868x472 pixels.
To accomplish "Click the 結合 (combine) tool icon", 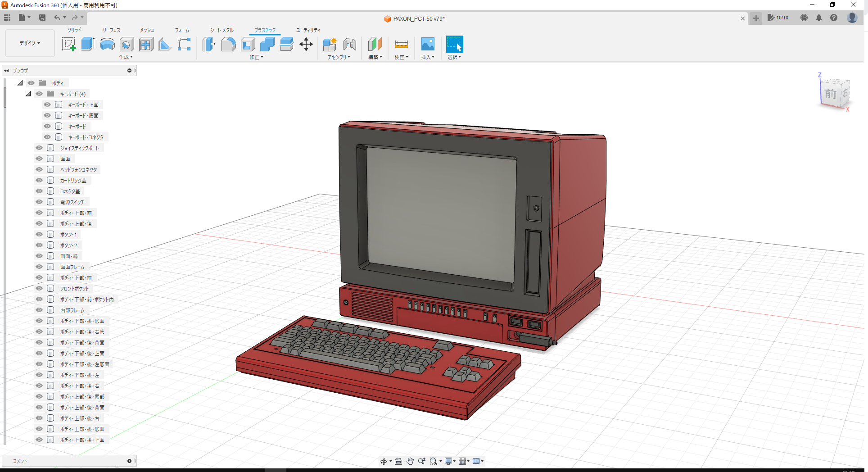I will [267, 44].
